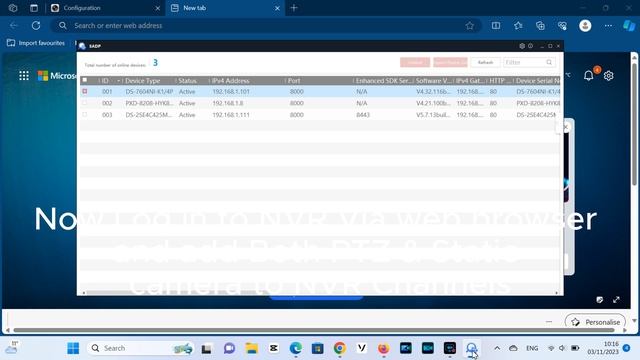Select device type PXD-8208-HYK8 row

click(x=320, y=103)
